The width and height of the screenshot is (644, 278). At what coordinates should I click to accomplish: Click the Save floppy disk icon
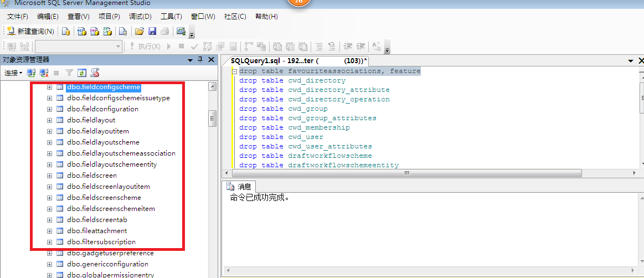pos(152,32)
